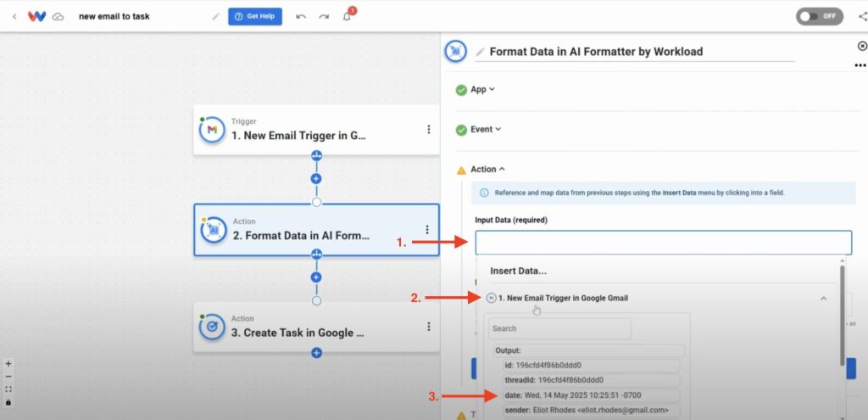Screen dimensions: 868x420
Task: Undo the last change
Action: click(301, 17)
